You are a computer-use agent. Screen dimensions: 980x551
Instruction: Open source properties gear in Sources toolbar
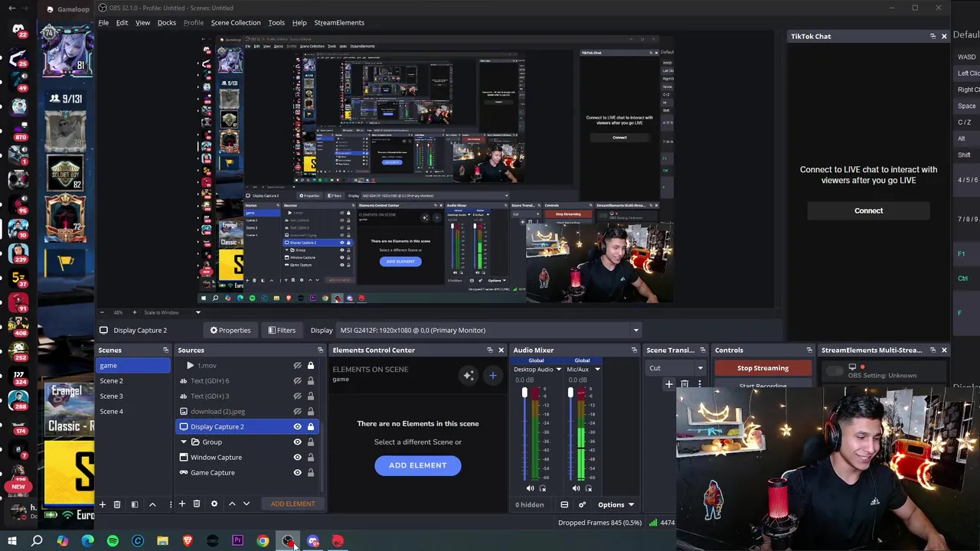coord(214,504)
